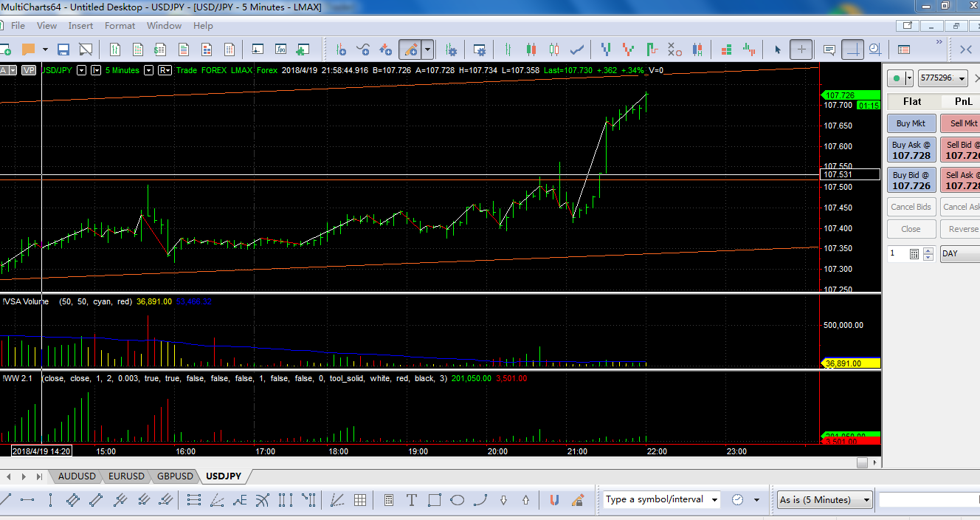The width and height of the screenshot is (980, 520).
Task: Expand the pencil drawing tool dropdown arrow
Action: tap(427, 49)
